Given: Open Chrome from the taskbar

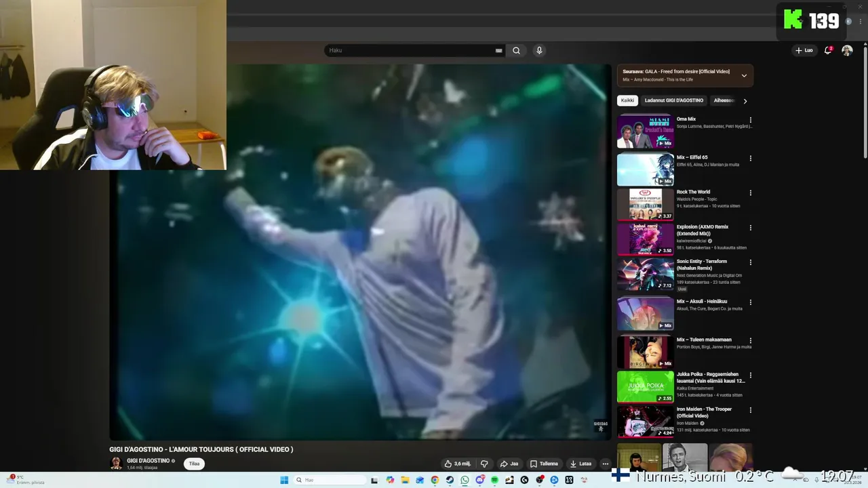Looking at the screenshot, I should click(435, 480).
